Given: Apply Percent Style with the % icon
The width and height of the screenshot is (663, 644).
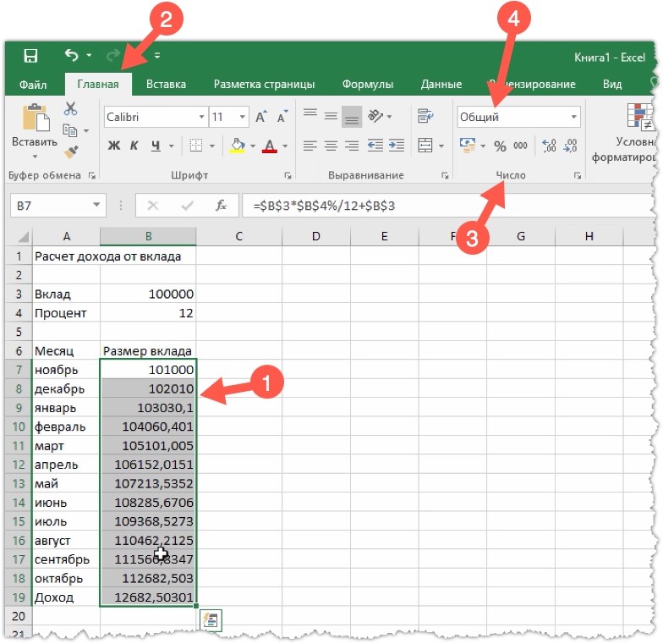Looking at the screenshot, I should pyautogui.click(x=500, y=146).
